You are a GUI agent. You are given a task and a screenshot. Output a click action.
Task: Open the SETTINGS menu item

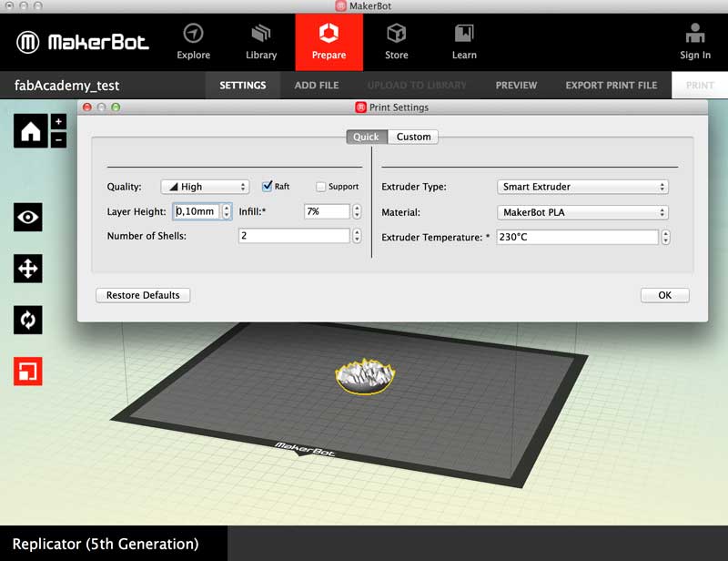[243, 85]
